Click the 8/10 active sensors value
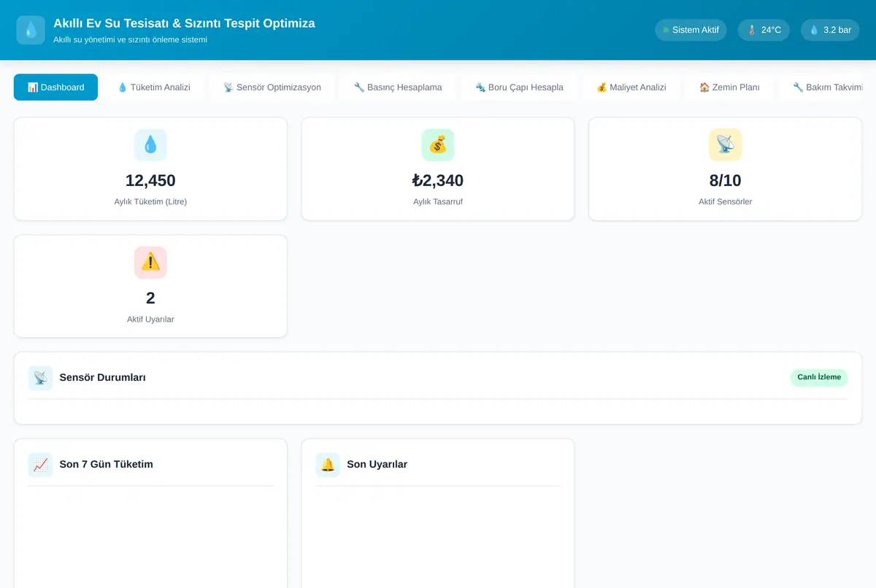 [x=726, y=180]
